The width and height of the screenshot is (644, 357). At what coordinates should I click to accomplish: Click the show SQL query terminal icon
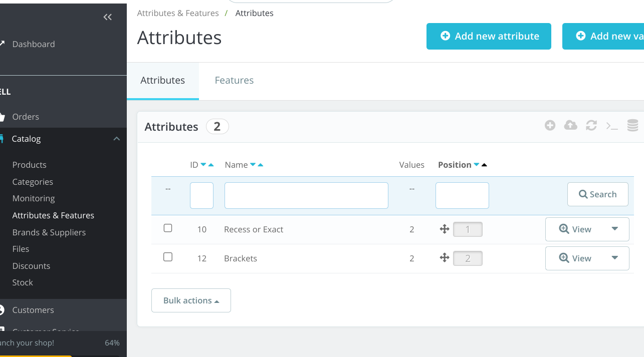(x=612, y=126)
